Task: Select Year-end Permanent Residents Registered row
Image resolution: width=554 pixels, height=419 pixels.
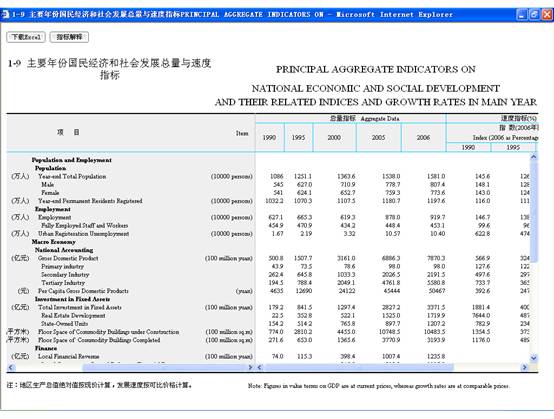Action: (90, 201)
